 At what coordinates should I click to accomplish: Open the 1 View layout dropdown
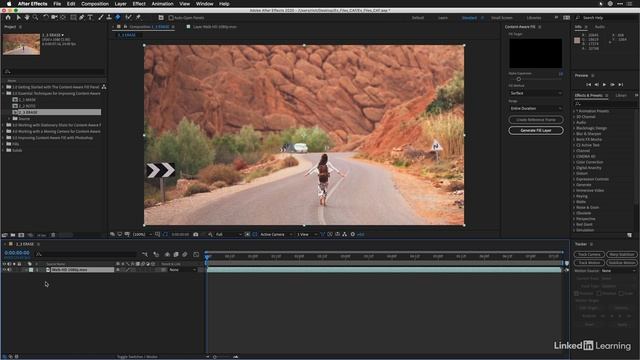(307, 234)
